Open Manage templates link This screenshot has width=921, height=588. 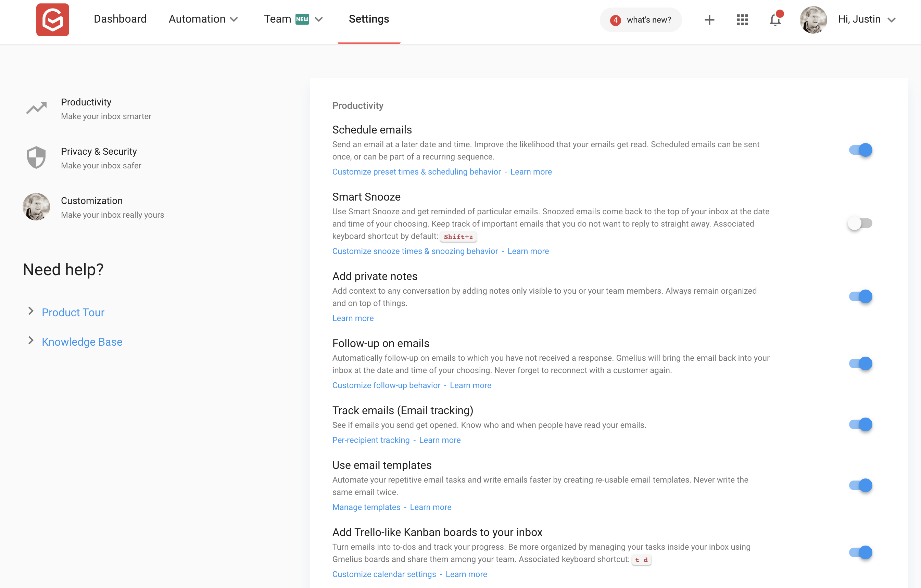[x=366, y=507]
